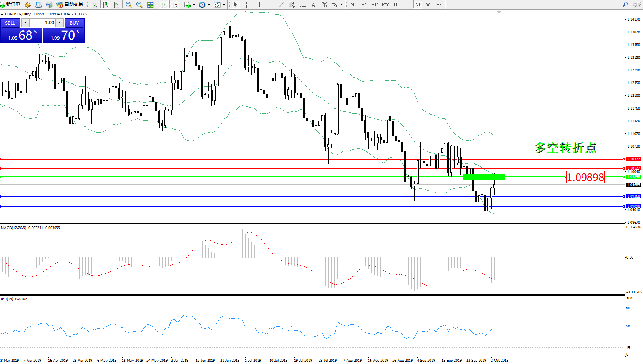Select the horizontal line drawing tool
Viewport: 643px width, 364px height.
[x=271, y=5]
